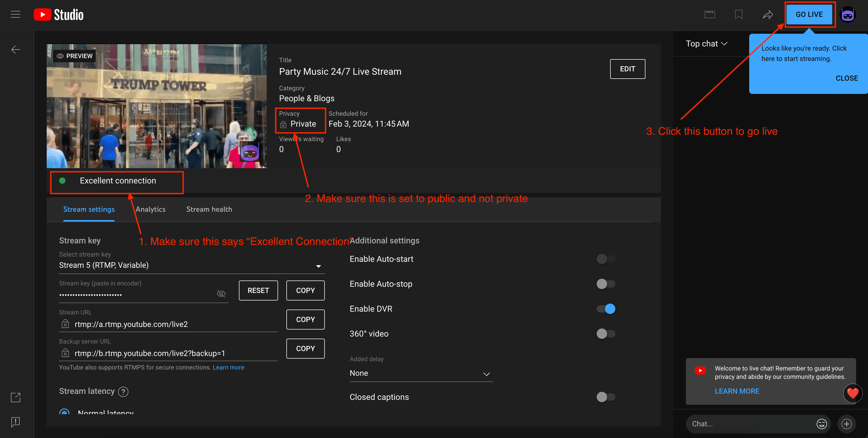The width and height of the screenshot is (868, 438).
Task: Close the ready-to-stream tooltip
Action: pos(846,78)
